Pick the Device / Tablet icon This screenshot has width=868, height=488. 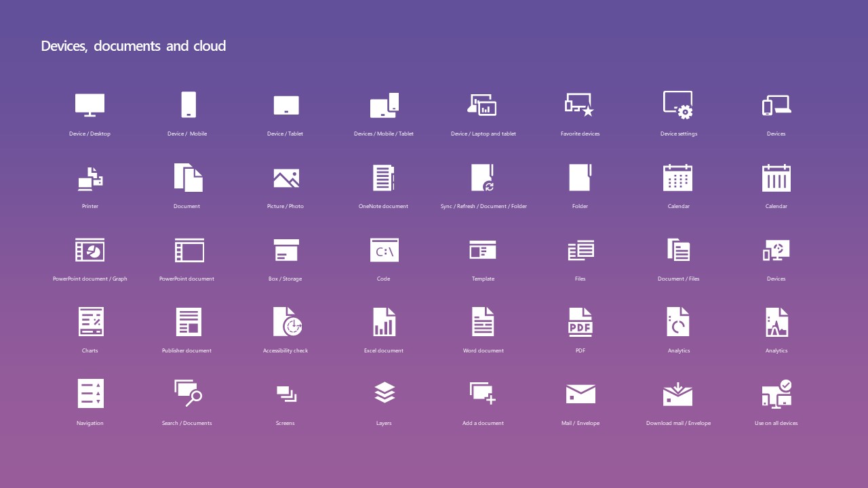click(286, 105)
